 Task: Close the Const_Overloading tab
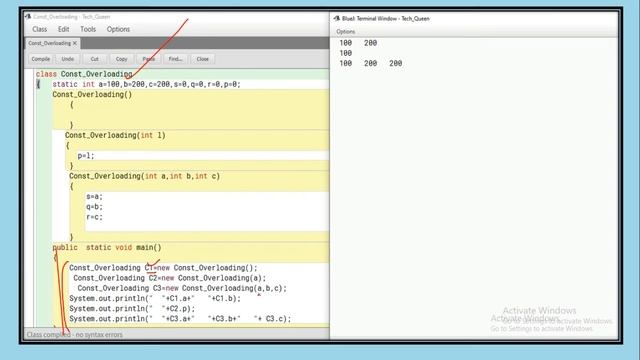(75, 43)
